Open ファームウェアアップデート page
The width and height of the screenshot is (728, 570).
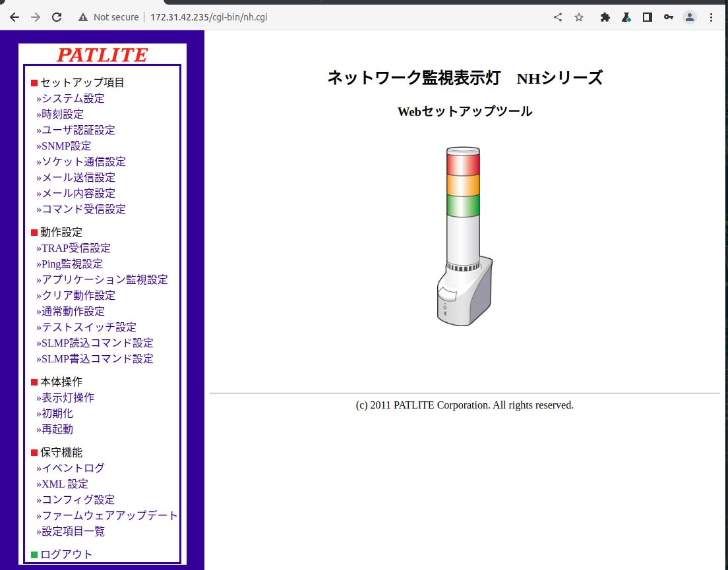point(109,515)
